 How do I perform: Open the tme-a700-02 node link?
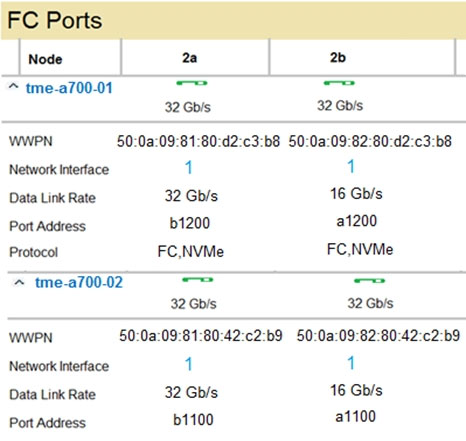(79, 283)
